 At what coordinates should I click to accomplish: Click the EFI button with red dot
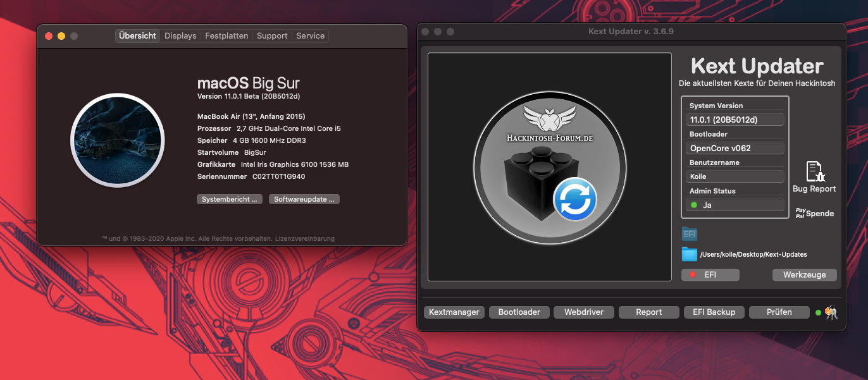(x=710, y=275)
